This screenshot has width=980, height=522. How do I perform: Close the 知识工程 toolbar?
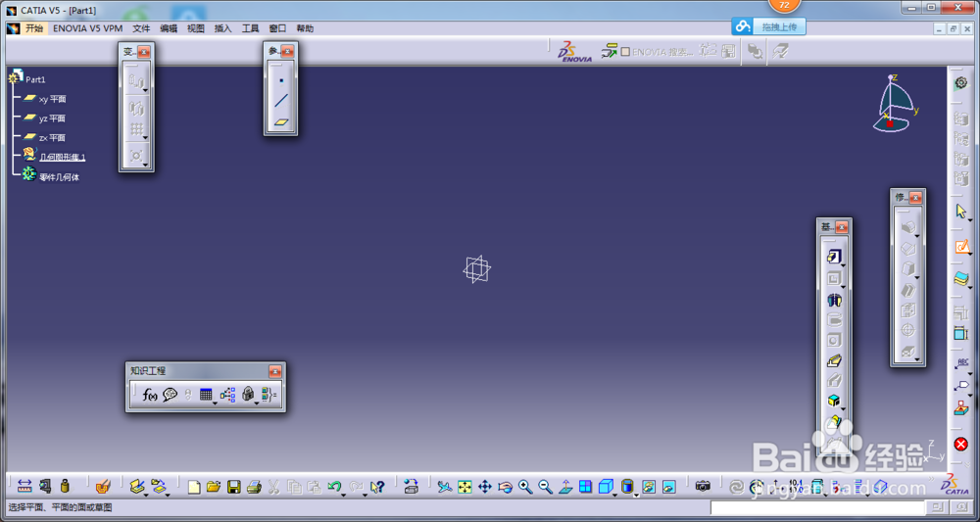[x=275, y=371]
